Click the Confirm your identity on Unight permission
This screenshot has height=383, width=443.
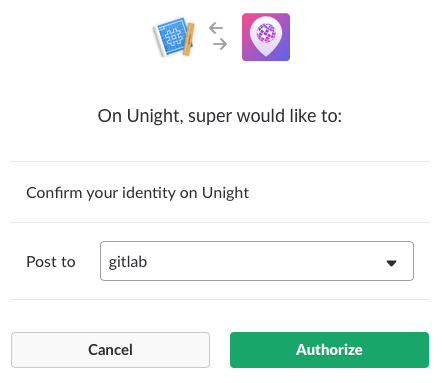coord(137,193)
